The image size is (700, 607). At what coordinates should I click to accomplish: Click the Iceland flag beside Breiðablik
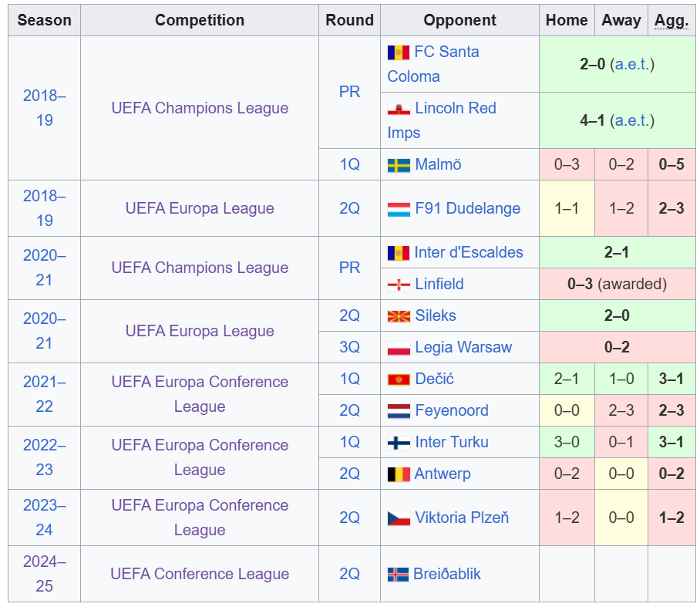[398, 575]
